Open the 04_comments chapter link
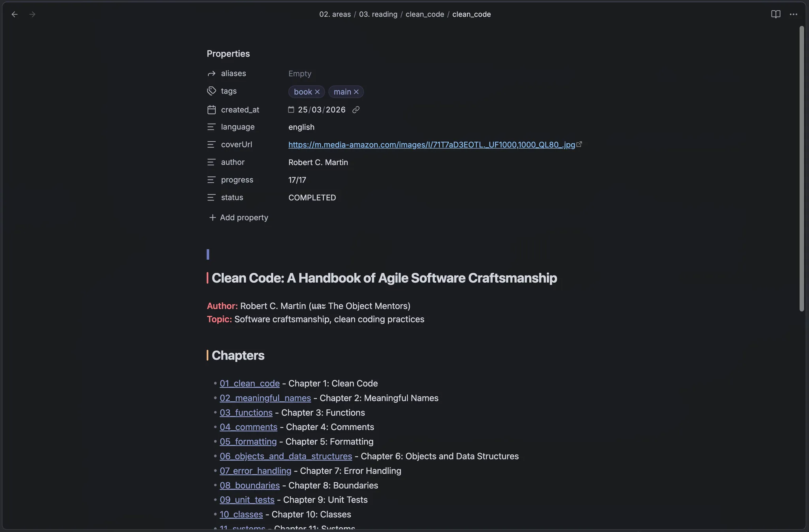Image resolution: width=809 pixels, height=532 pixels. coord(248,427)
